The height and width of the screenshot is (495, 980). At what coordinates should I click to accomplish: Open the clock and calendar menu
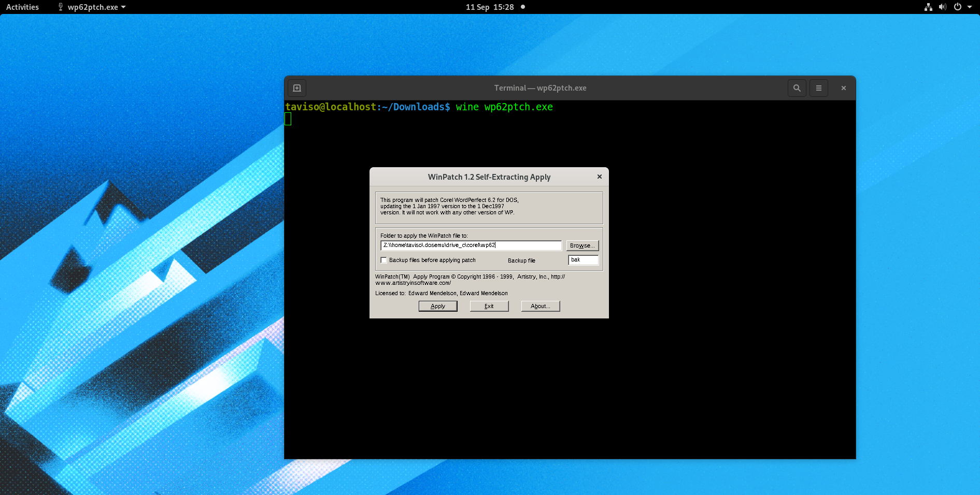pyautogui.click(x=490, y=7)
